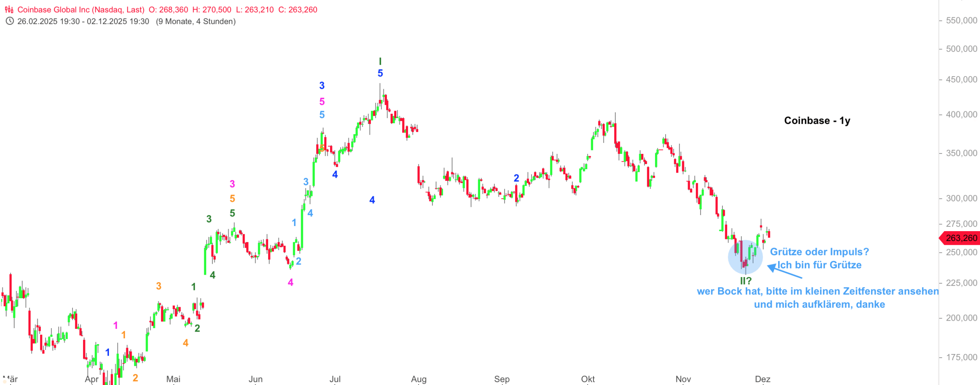The width and height of the screenshot is (980, 385).
Task: Select the blue '2' wave label near September
Action: click(516, 178)
